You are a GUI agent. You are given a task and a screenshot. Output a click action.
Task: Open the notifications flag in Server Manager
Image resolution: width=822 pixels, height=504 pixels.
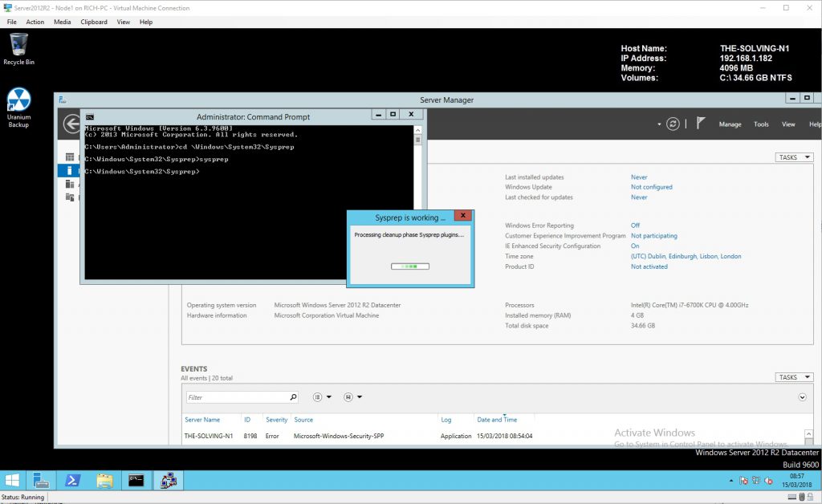[700, 124]
